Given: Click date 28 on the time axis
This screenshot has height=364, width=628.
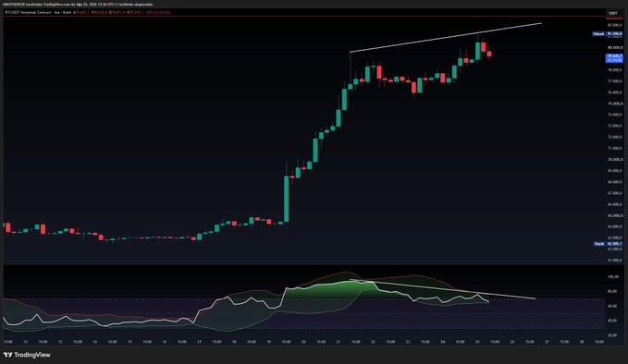Looking at the screenshot, I should (582, 342).
